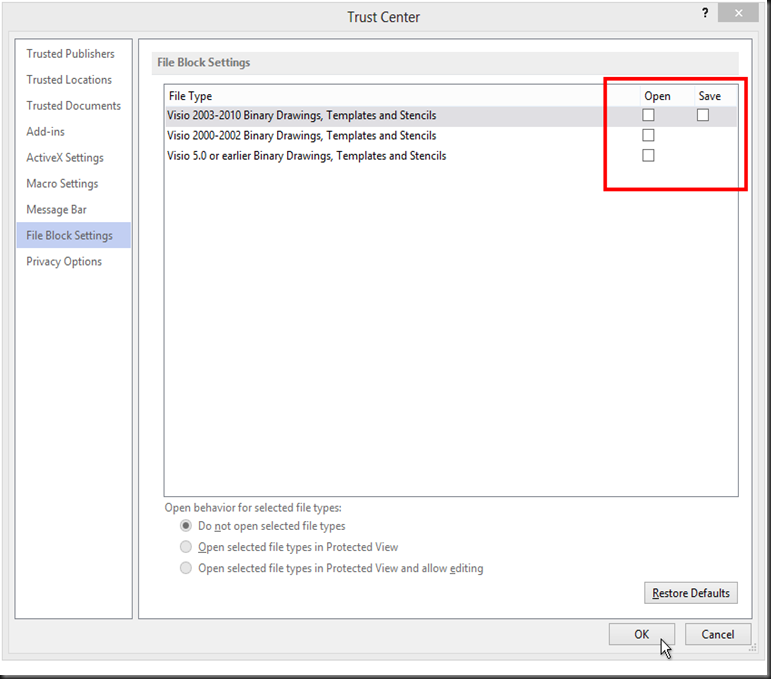The image size is (771, 679).
Task: Confirm with the OK button
Action: click(x=641, y=634)
